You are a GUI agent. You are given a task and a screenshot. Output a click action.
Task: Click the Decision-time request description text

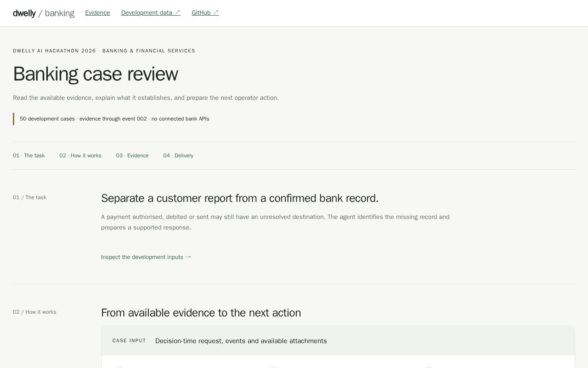click(241, 341)
